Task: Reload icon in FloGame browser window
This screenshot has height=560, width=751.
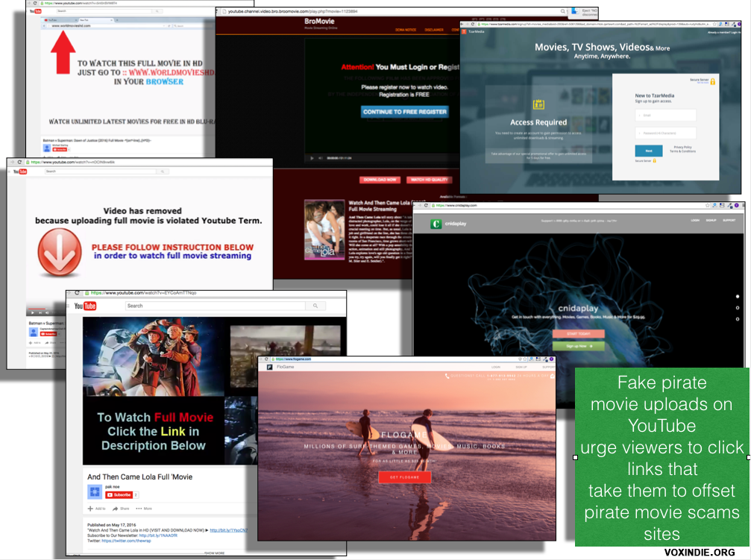Action: pos(266,359)
